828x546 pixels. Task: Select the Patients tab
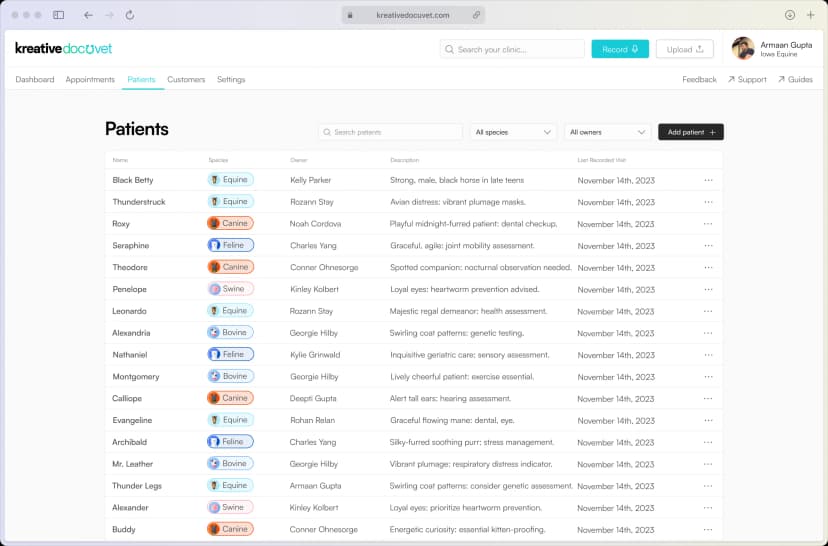point(142,79)
